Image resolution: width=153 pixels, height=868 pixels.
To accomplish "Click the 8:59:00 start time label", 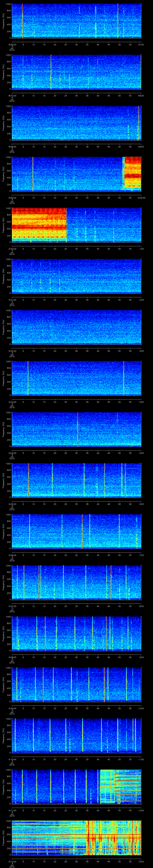I will coord(12,198).
